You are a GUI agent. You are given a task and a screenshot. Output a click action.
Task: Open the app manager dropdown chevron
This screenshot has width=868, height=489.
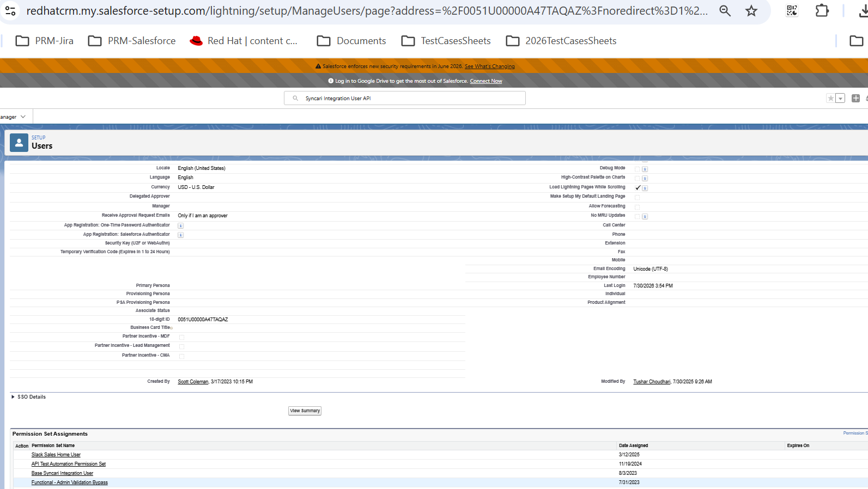click(23, 117)
